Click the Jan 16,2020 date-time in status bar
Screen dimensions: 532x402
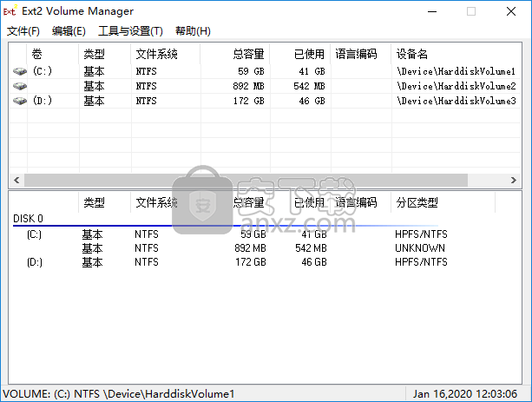[x=465, y=394]
